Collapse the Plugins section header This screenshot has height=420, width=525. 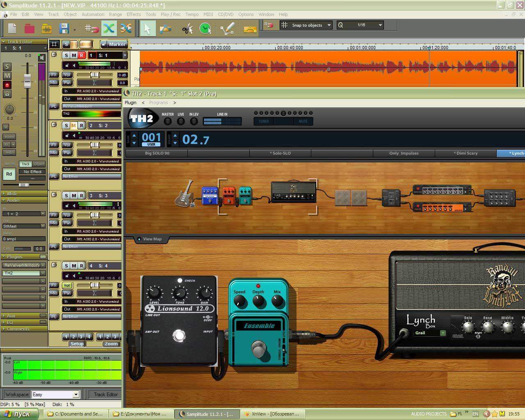24,257
